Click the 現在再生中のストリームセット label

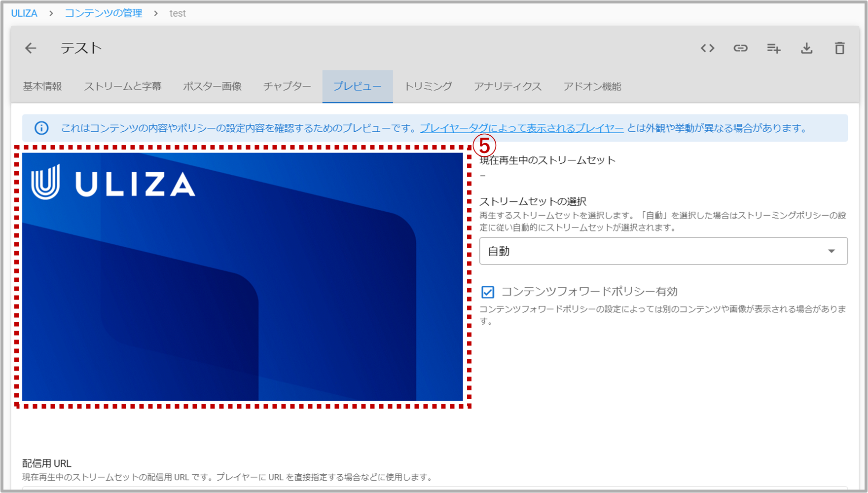click(547, 160)
